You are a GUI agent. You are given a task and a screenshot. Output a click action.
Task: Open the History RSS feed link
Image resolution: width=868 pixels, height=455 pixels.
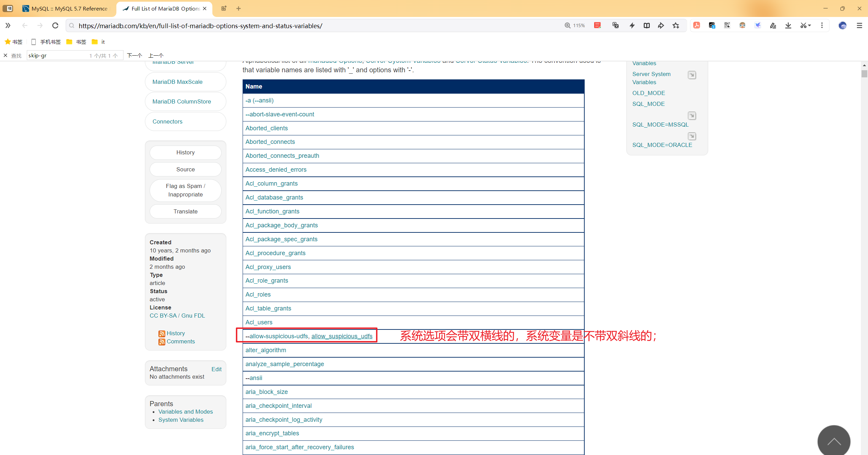[176, 333]
